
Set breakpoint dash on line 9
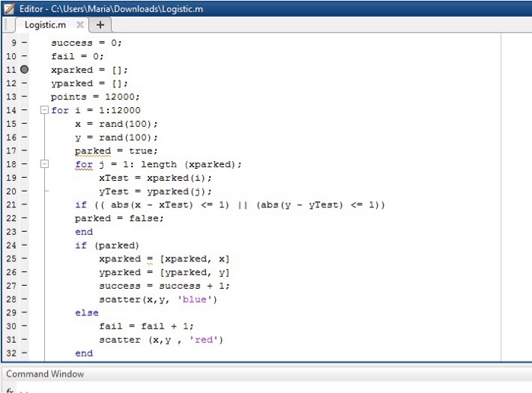[x=24, y=43]
